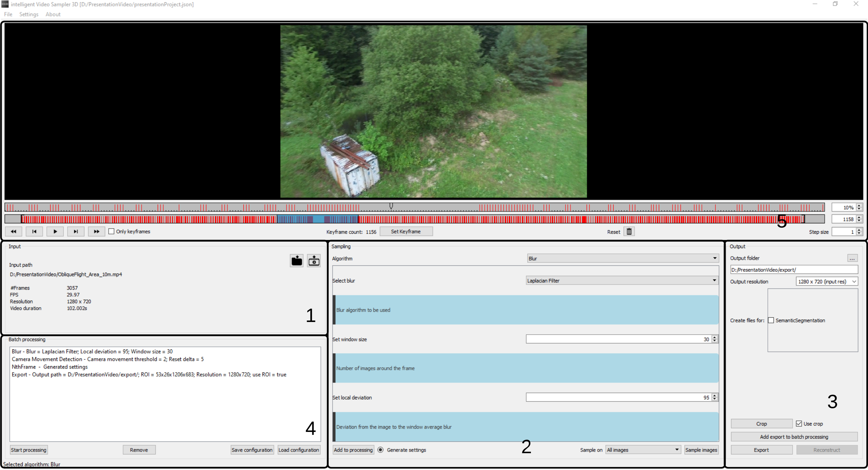This screenshot has height=470, width=868.
Task: Click the rewind double-arrow playback button
Action: [14, 232]
